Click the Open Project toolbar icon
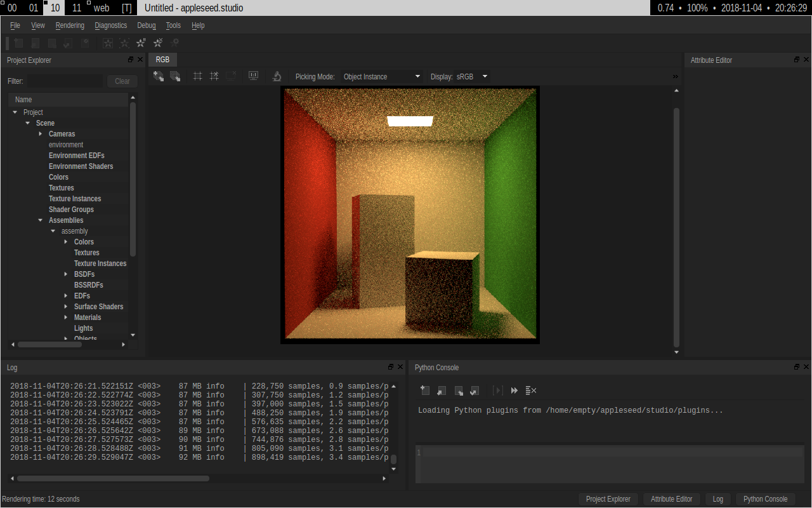812x508 pixels. point(36,43)
